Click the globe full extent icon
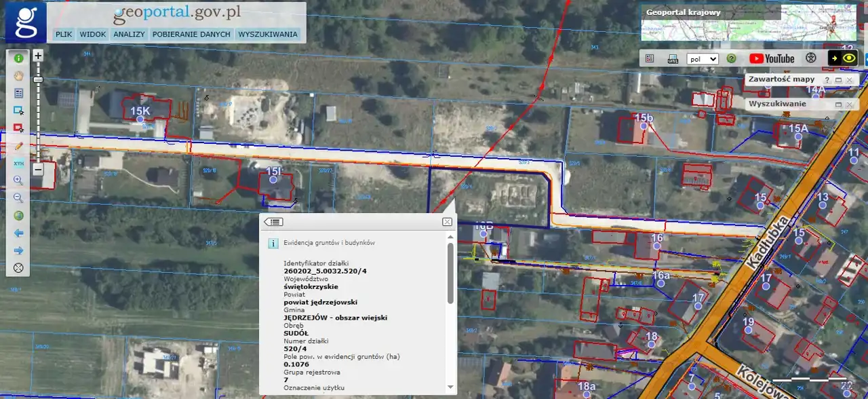868x399 pixels. 18,216
